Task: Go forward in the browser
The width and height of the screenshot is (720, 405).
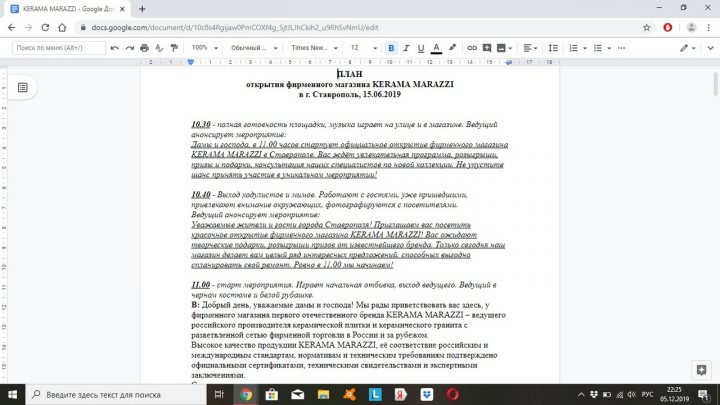Action: 28,28
